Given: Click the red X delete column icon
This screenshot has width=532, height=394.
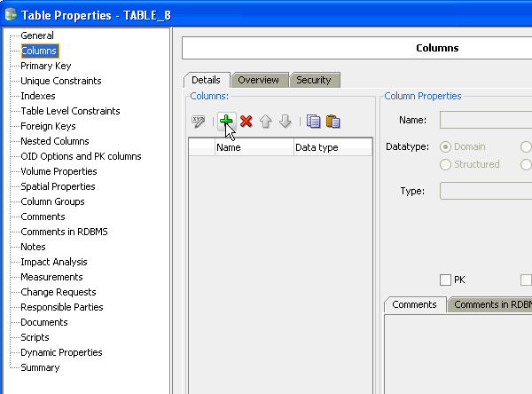Looking at the screenshot, I should [x=246, y=122].
